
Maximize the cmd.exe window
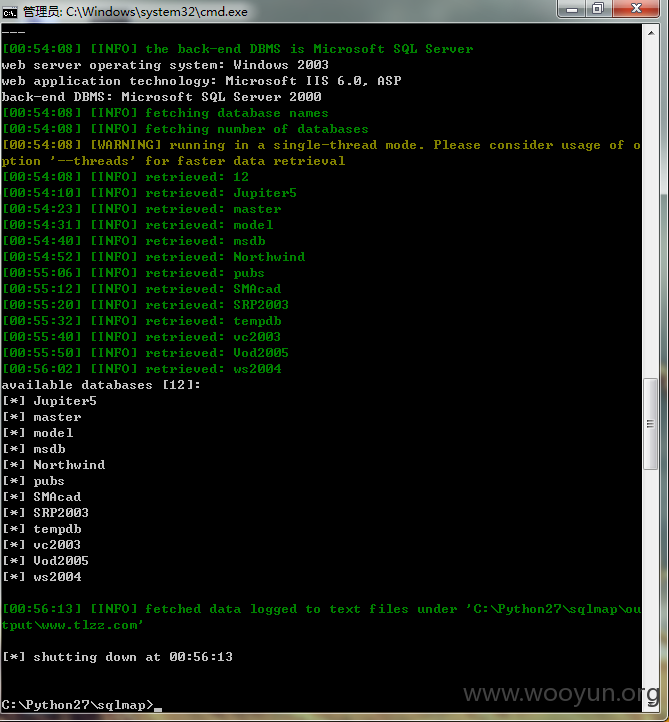(598, 9)
